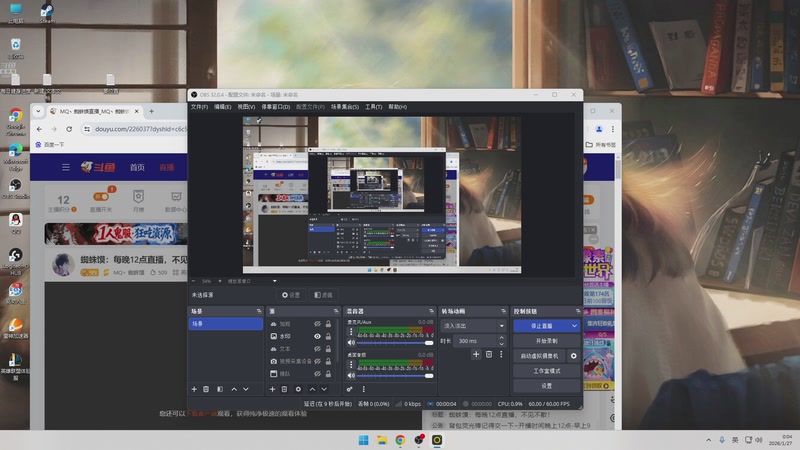The height and width of the screenshot is (450, 800).
Task: Increase the transition duration with the up stepper
Action: (502, 338)
